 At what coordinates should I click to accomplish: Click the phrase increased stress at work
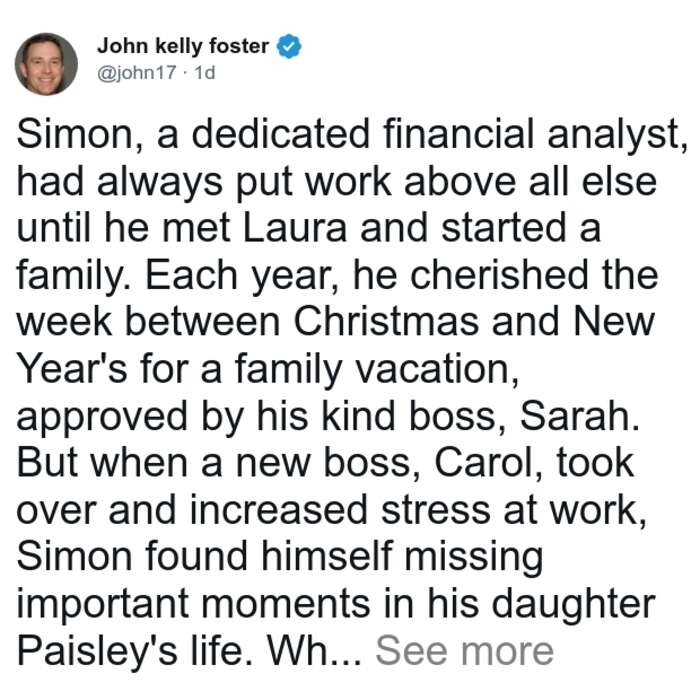pos(418,511)
